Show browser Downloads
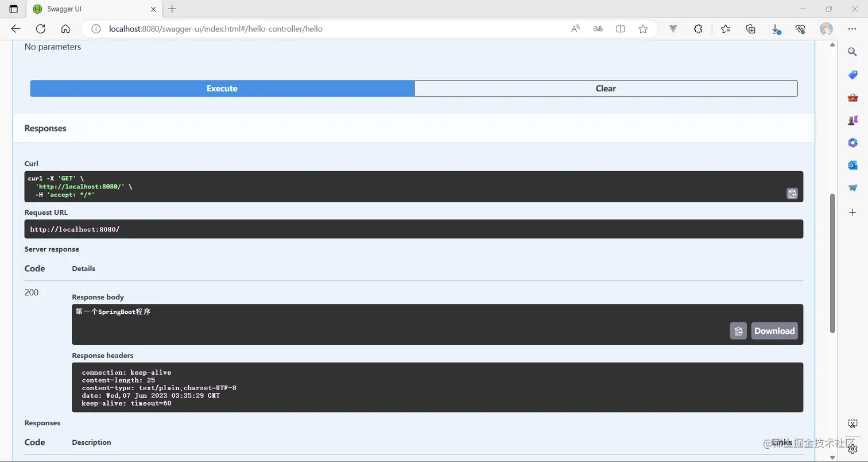 [x=776, y=29]
